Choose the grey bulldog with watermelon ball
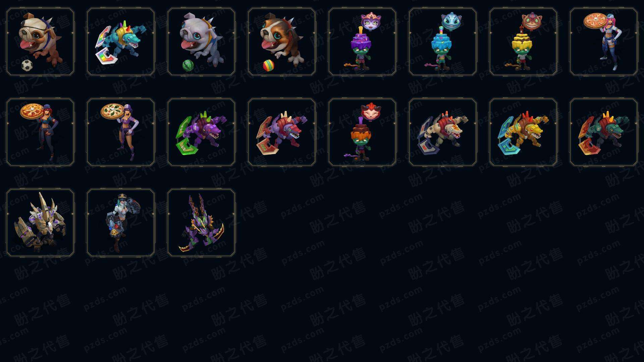The image size is (644, 362). pyautogui.click(x=201, y=42)
